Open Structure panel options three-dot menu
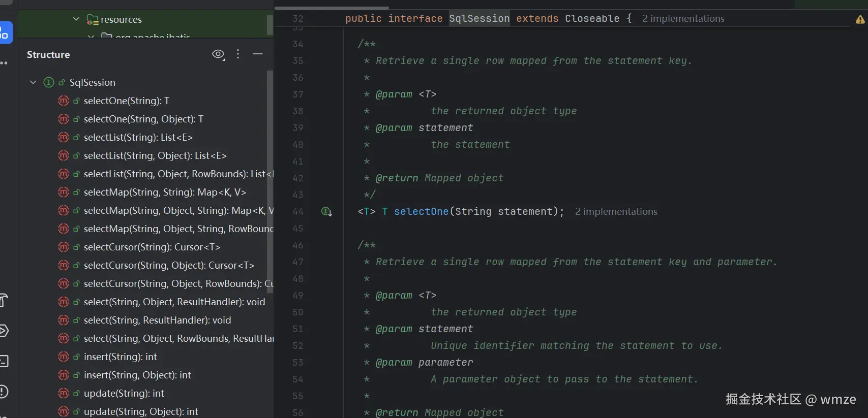 coord(238,54)
